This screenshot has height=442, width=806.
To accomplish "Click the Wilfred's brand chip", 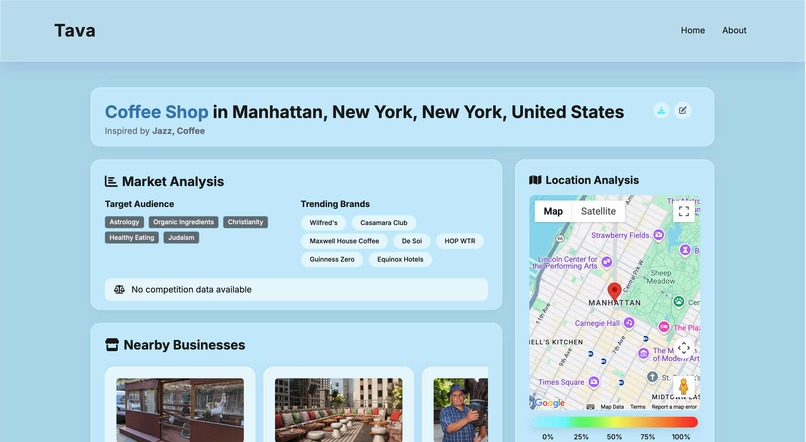I will point(323,223).
